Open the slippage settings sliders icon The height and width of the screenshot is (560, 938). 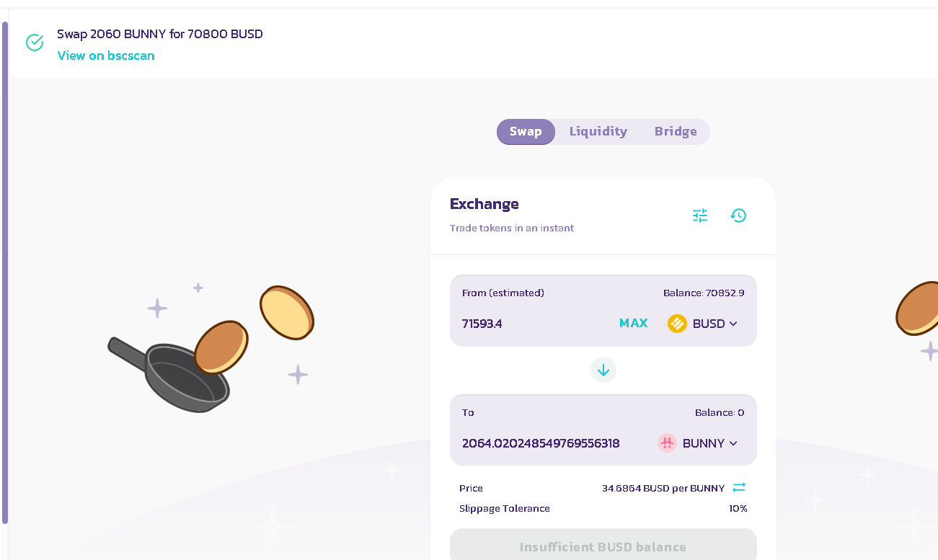pos(700,215)
